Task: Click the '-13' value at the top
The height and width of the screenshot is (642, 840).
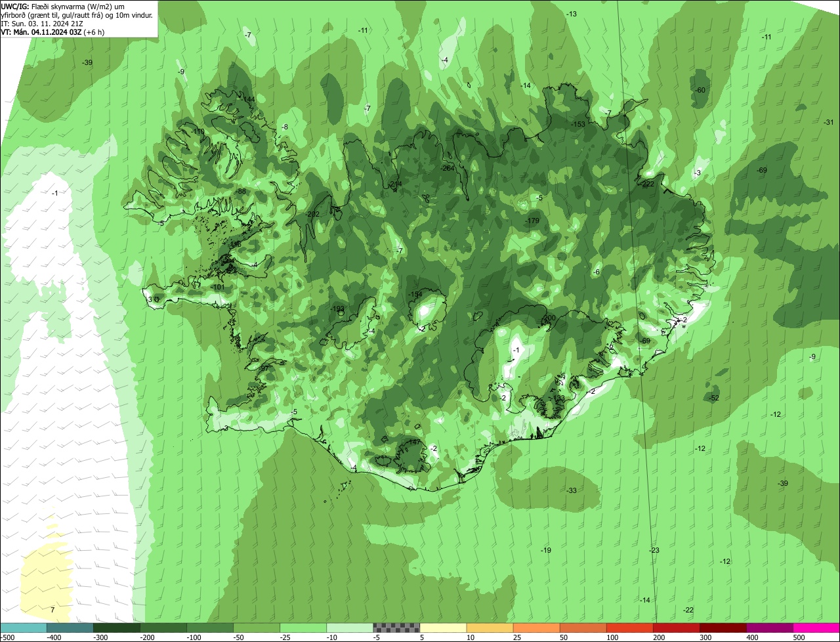Action: (x=572, y=14)
